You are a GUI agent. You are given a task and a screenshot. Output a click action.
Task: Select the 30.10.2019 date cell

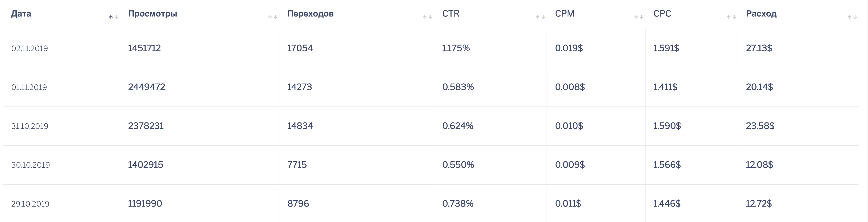[30, 165]
